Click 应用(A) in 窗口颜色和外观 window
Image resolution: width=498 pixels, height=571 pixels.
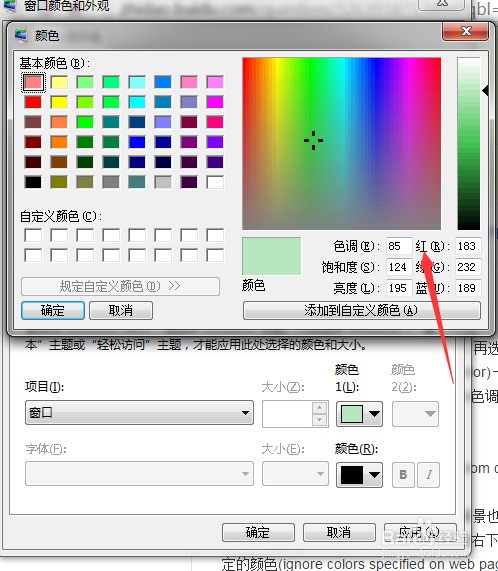(420, 533)
